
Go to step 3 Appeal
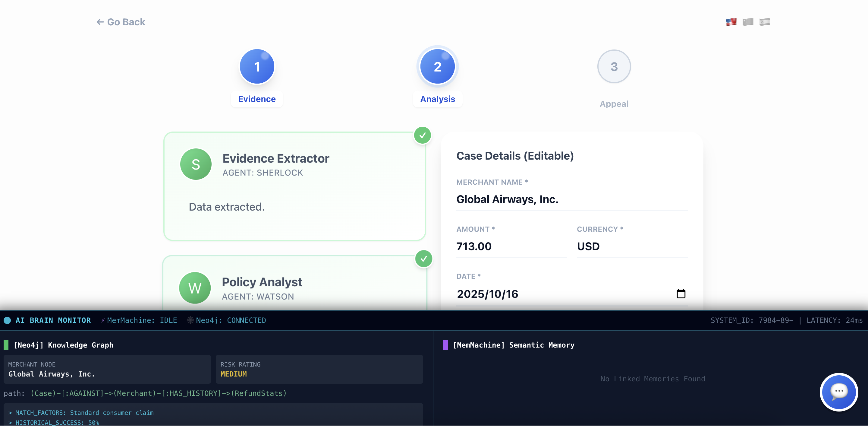[614, 66]
